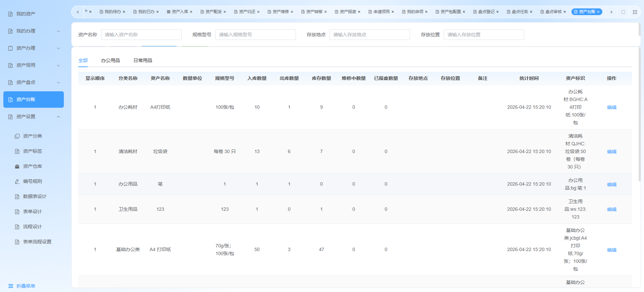Click the 入库数量 column header

click(x=257, y=78)
